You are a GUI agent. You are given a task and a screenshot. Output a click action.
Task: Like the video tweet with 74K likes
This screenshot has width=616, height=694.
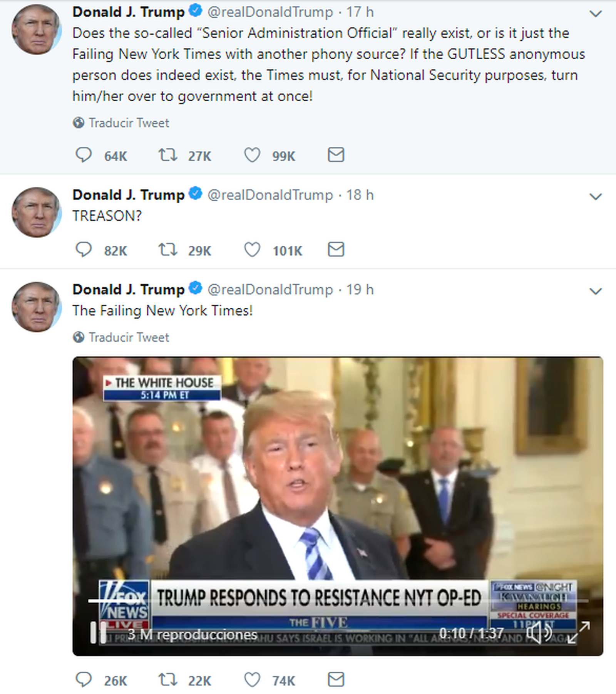tap(252, 680)
